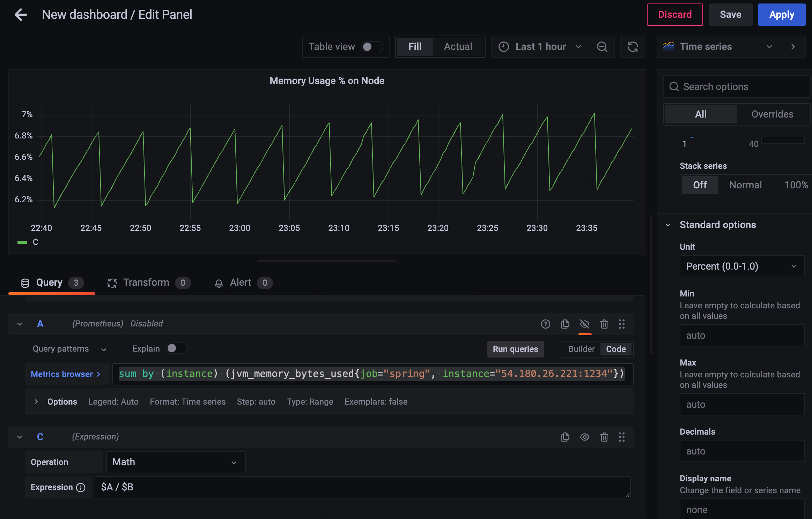Hide expression C using eye icon
The width and height of the screenshot is (812, 519).
coord(584,437)
